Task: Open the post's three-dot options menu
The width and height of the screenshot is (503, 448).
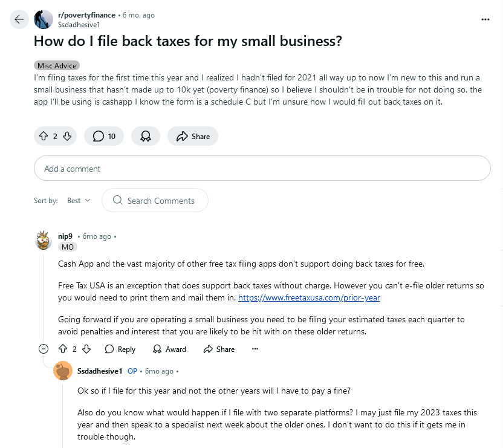Action: tap(485, 19)
